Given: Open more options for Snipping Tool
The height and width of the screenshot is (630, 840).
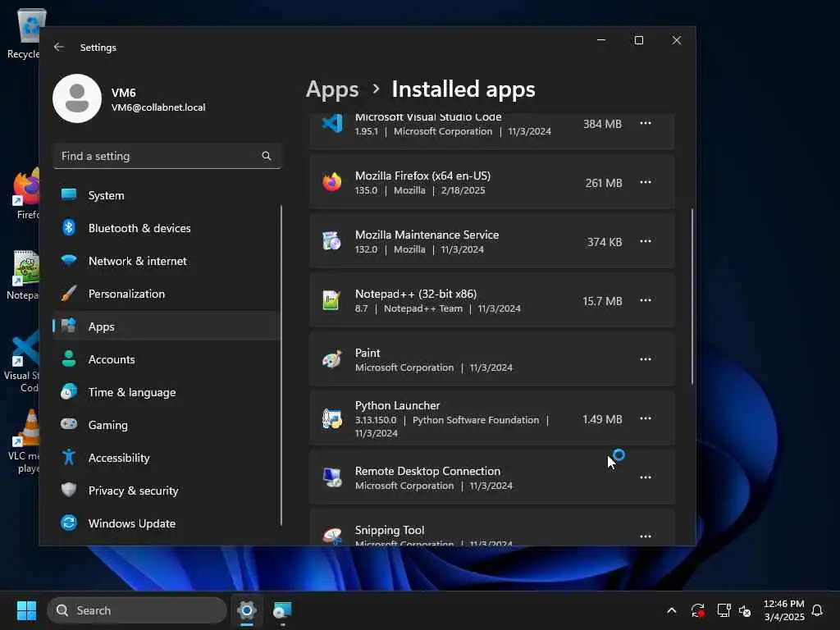Looking at the screenshot, I should coord(646,536).
